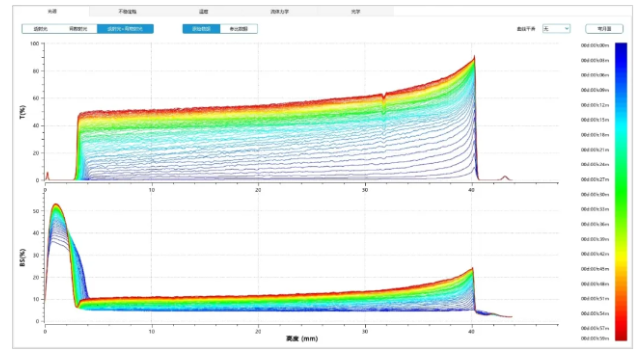
Task: Select the 00d:00h:00m legend time label
Action: click(x=595, y=46)
